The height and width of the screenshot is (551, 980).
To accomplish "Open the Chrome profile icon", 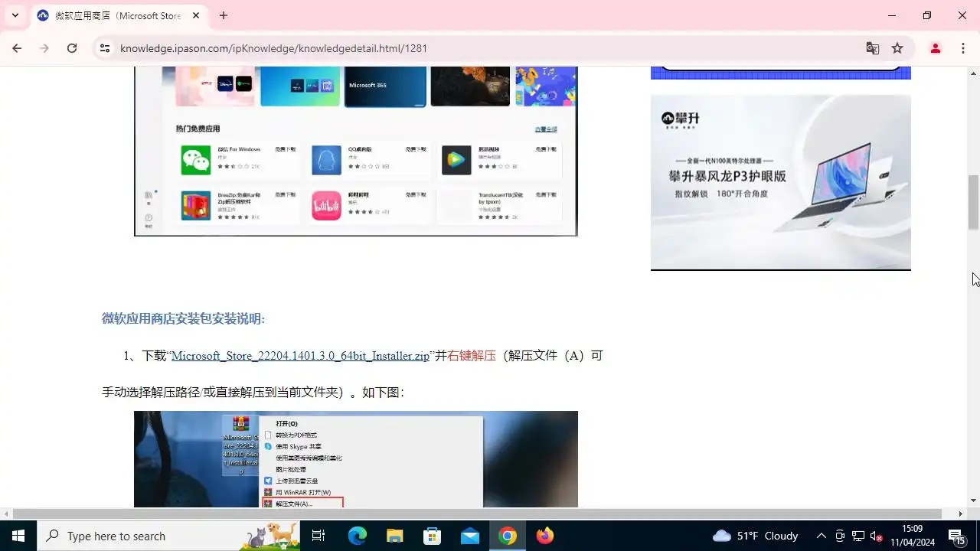I will click(935, 48).
